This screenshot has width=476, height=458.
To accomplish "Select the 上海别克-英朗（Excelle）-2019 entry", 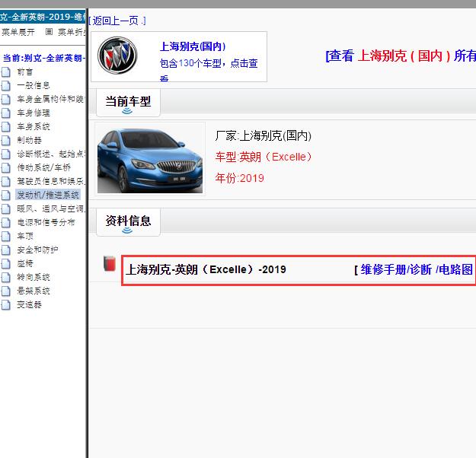I will (206, 269).
